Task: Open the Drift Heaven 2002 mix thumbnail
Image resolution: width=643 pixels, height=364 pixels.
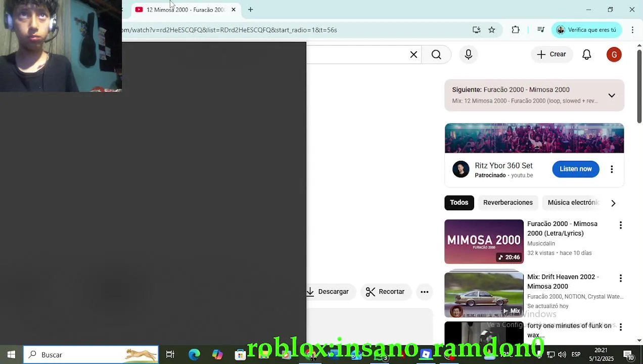Action: pos(484,295)
